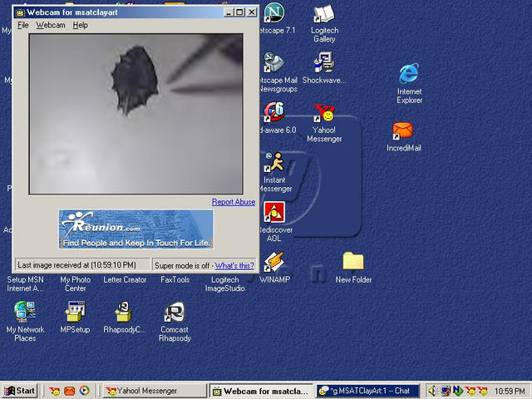Screen dimensions: 532x399
Task: Select the 'My Photo Center' desktop label
Action: 76,284
